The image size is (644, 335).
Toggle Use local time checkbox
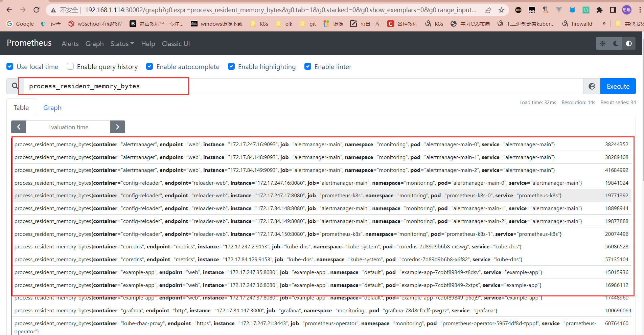pyautogui.click(x=10, y=66)
